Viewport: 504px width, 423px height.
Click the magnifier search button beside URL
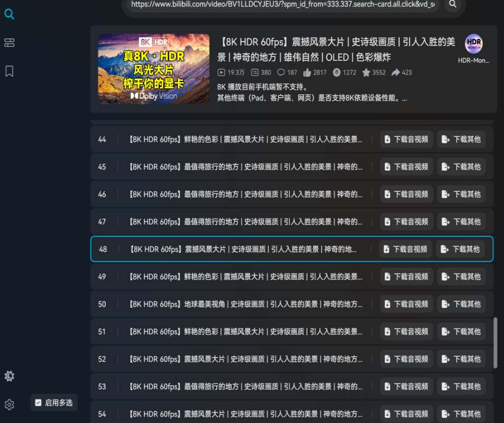(x=453, y=4)
